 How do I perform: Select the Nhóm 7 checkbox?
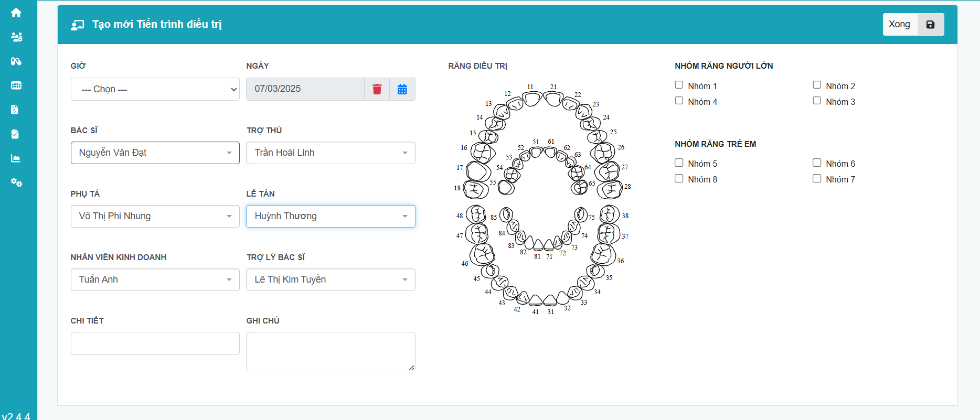[x=817, y=179]
